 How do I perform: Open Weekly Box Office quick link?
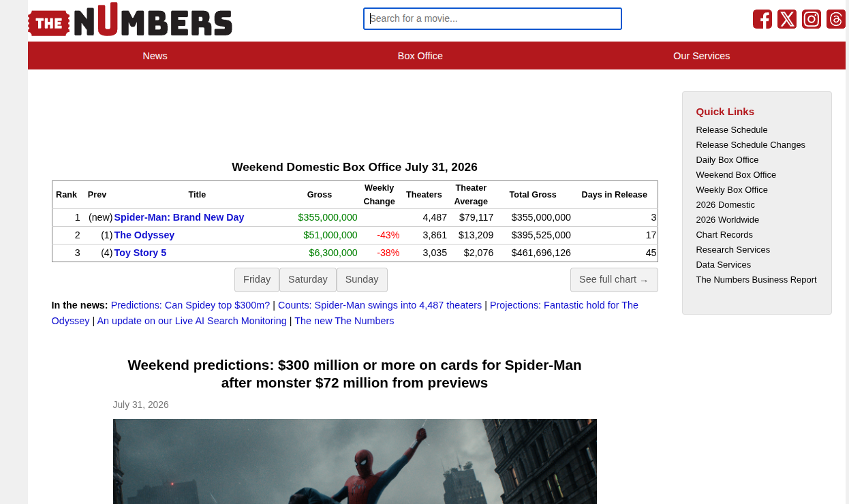pos(732,190)
